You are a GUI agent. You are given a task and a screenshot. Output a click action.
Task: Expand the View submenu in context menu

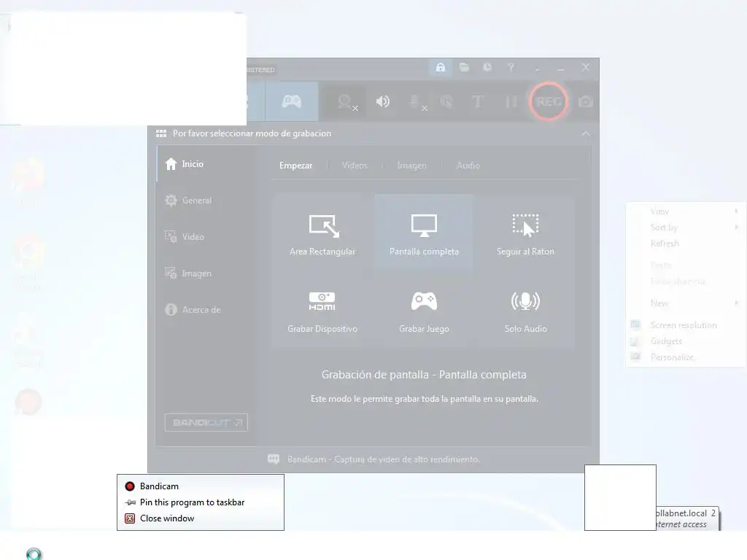(x=686, y=211)
